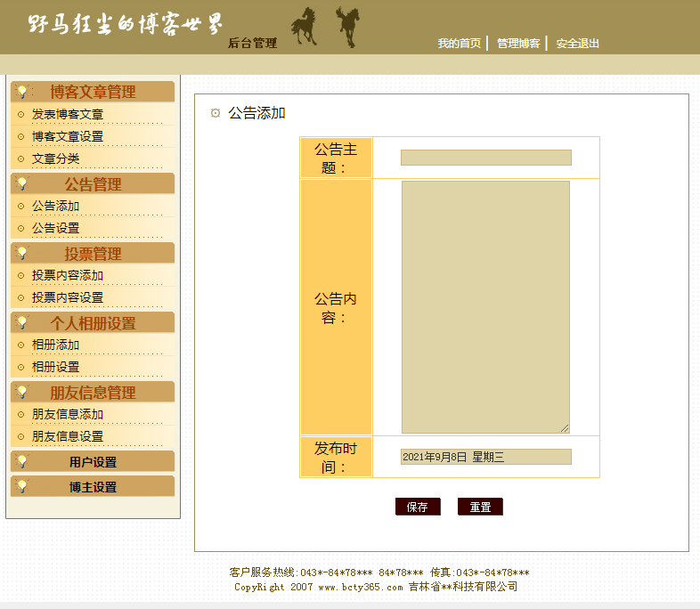Open the 相册添加 link
This screenshot has height=609, width=700.
pos(55,345)
